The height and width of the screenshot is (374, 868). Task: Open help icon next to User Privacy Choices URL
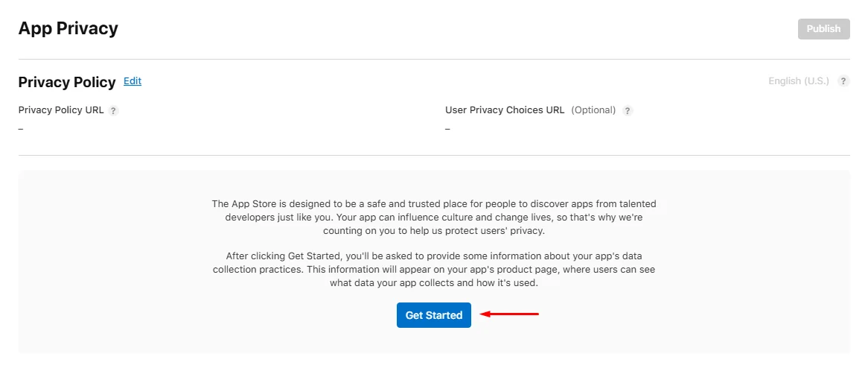click(x=628, y=111)
